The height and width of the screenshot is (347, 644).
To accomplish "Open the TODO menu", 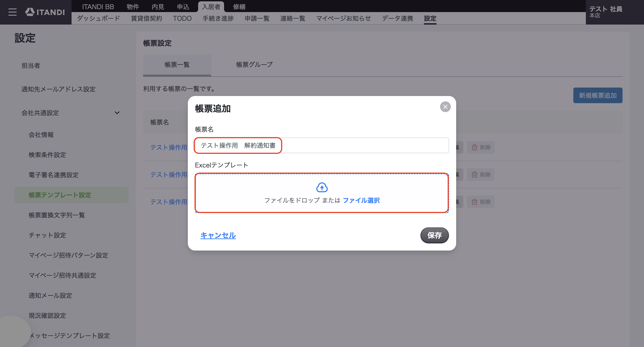I will [x=182, y=18].
